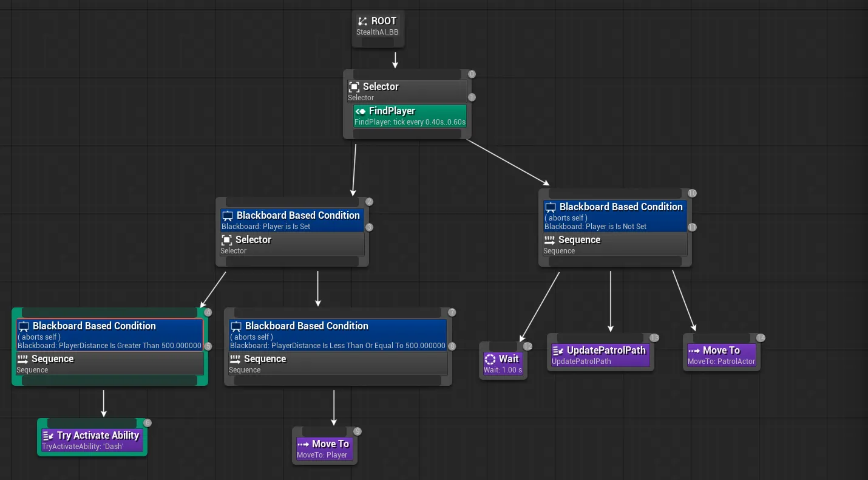Click the 'Blackboard: Player is Is Not Set' text
Screen dimensions: 868x480
click(x=595, y=227)
